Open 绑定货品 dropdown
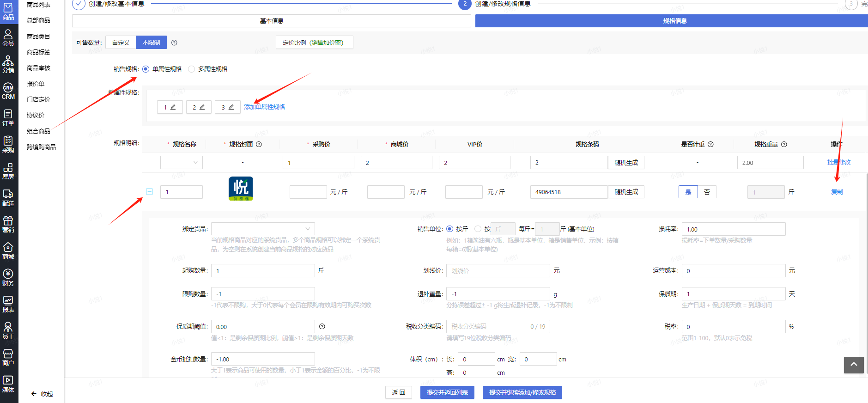 pos(263,229)
